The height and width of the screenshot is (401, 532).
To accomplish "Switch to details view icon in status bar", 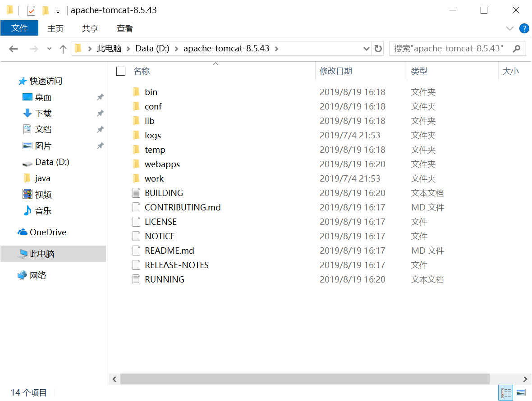I will 506,393.
